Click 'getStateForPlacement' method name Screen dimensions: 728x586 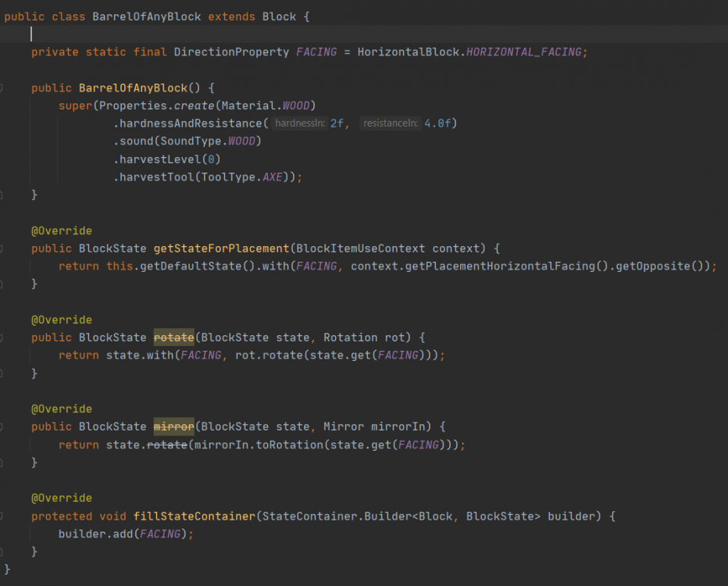(x=222, y=248)
